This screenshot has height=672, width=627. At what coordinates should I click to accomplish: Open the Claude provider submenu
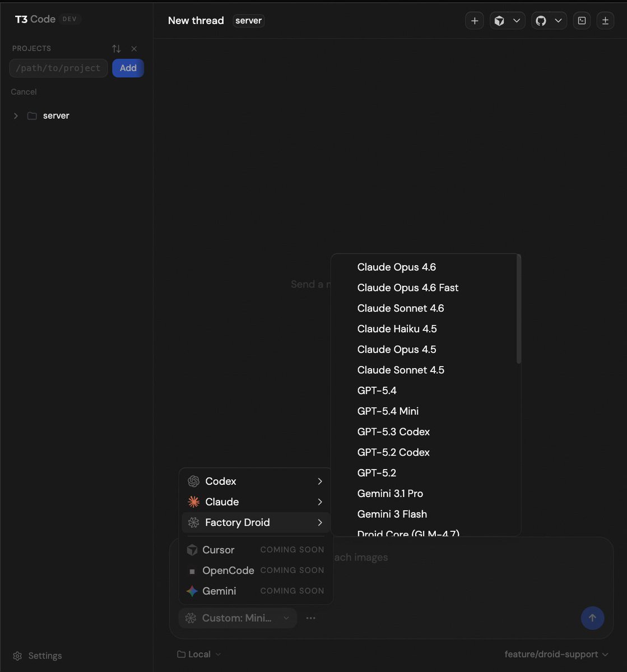(x=256, y=502)
